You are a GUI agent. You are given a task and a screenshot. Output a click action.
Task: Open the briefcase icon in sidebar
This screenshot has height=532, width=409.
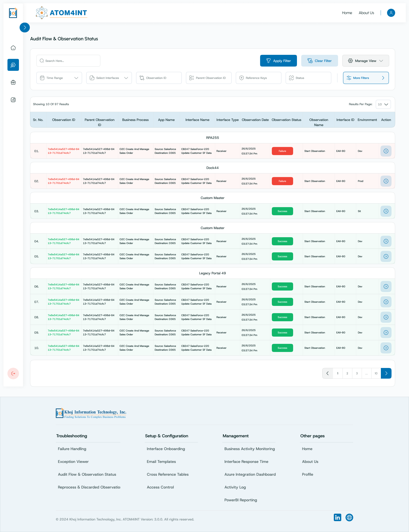tap(13, 82)
